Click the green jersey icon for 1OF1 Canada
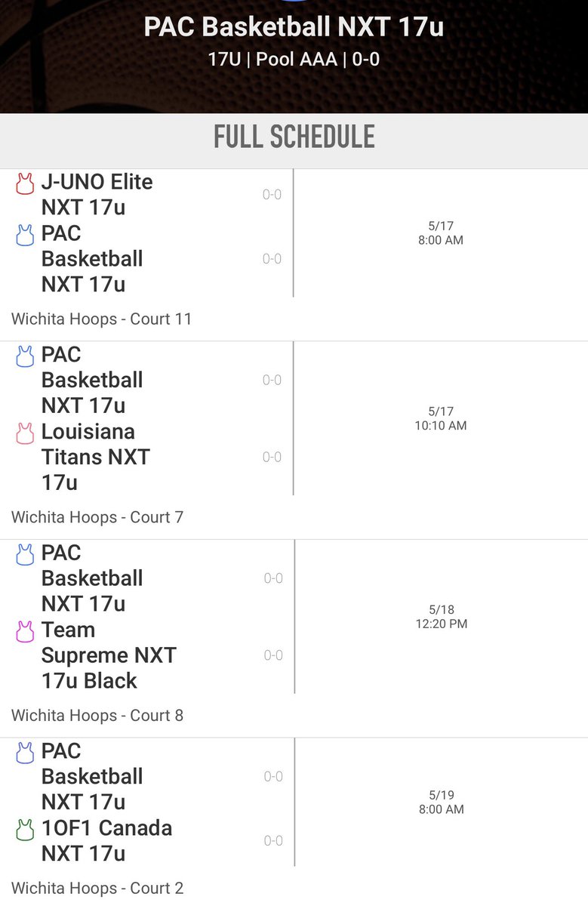Image resolution: width=588 pixels, height=906 pixels. pyautogui.click(x=26, y=830)
